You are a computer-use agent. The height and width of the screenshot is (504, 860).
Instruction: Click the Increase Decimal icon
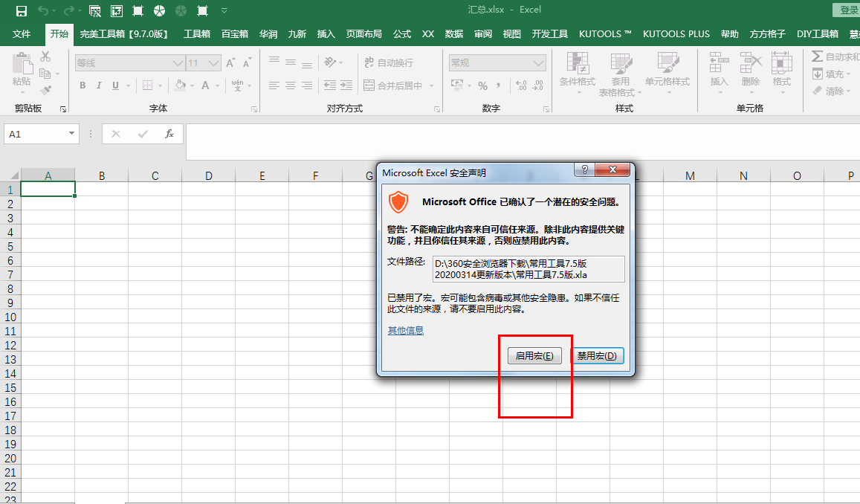pos(521,85)
